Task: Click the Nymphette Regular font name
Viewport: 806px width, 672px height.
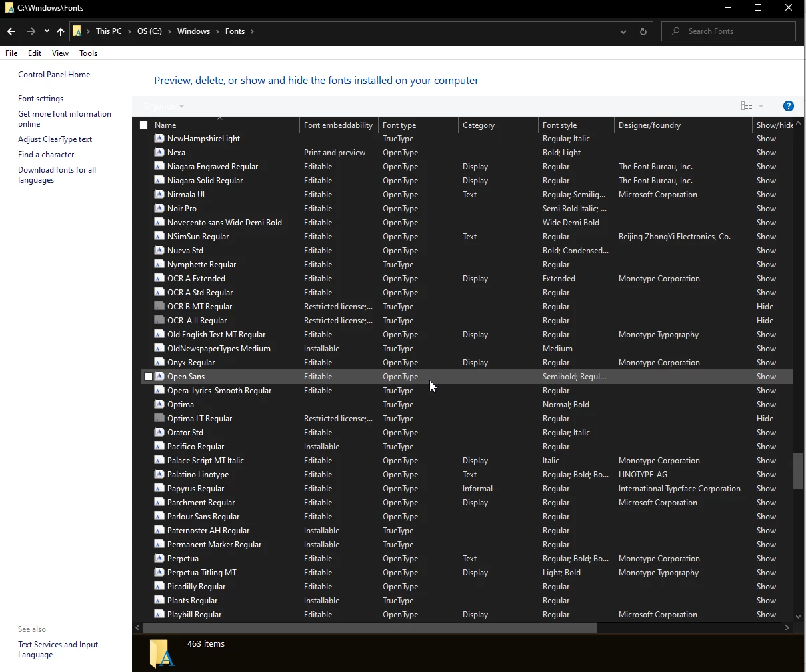Action: (201, 265)
